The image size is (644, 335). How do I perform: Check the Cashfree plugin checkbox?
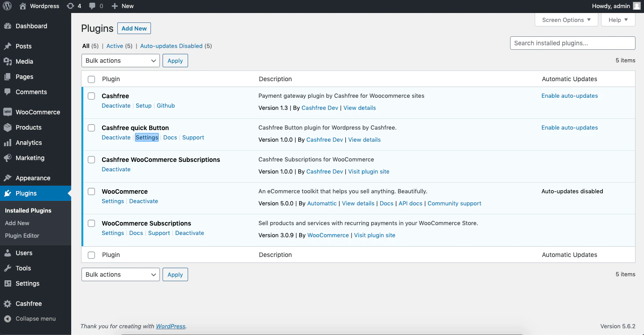pyautogui.click(x=91, y=96)
